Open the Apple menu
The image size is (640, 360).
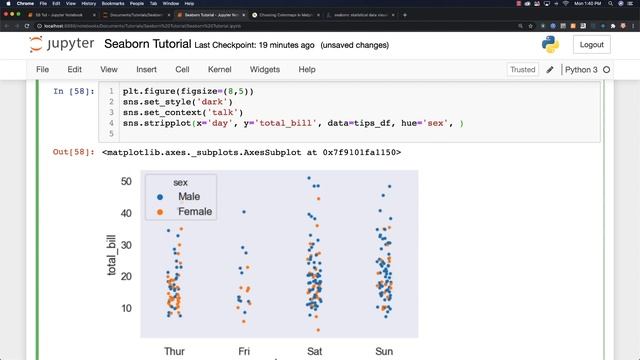point(8,3)
